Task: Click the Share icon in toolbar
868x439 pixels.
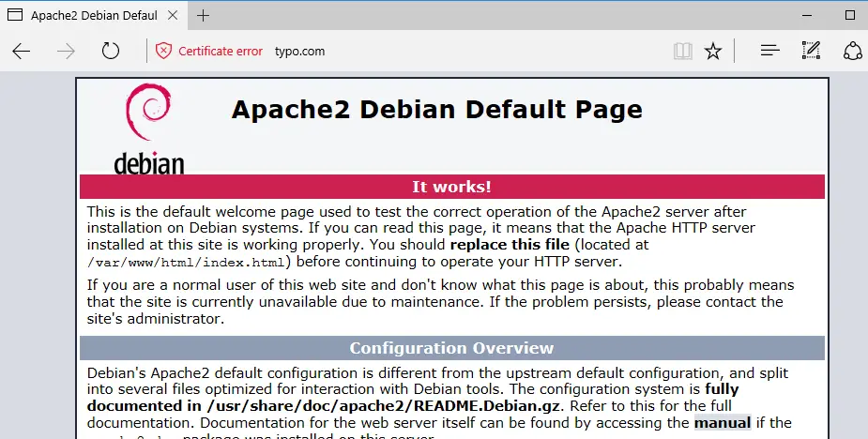Action: point(852,51)
